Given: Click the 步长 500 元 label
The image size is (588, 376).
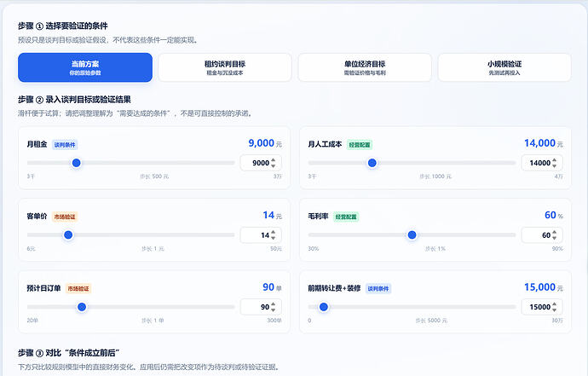Looking at the screenshot, I should 154,176.
